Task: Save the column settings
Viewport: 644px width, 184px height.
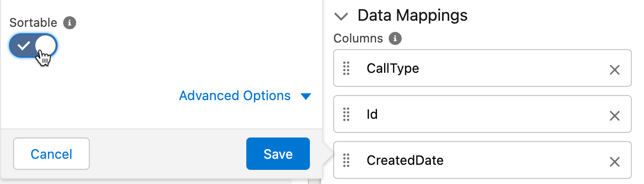Action: (x=278, y=154)
